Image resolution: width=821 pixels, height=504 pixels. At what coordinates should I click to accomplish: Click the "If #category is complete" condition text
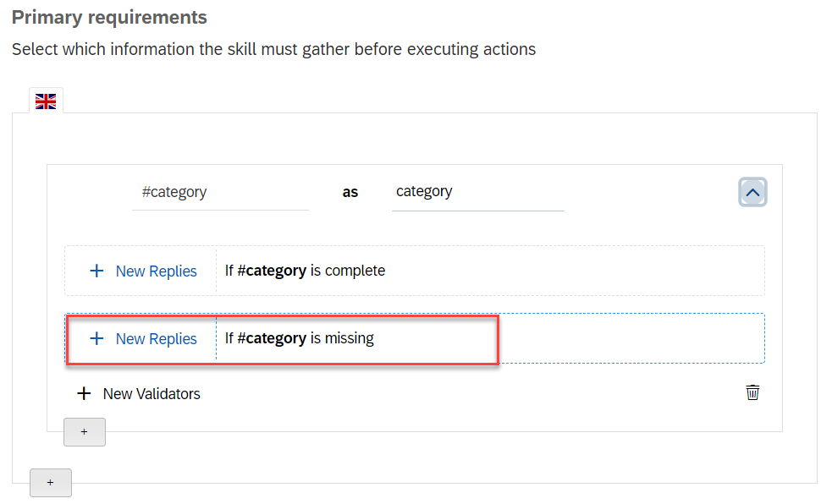click(x=305, y=271)
